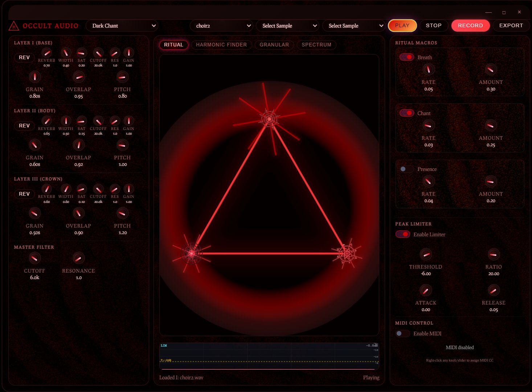The width and height of the screenshot is (532, 392).
Task: Expand the third Select Sample dropdown
Action: pos(354,25)
